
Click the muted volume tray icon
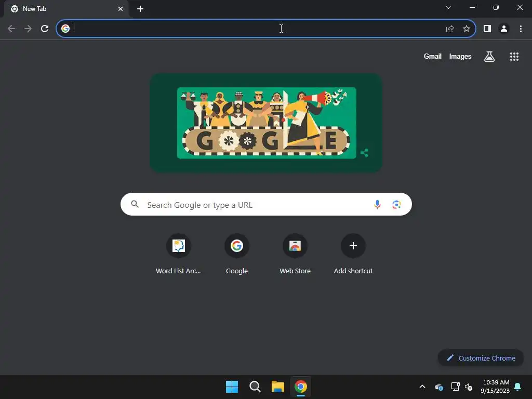[x=469, y=387]
